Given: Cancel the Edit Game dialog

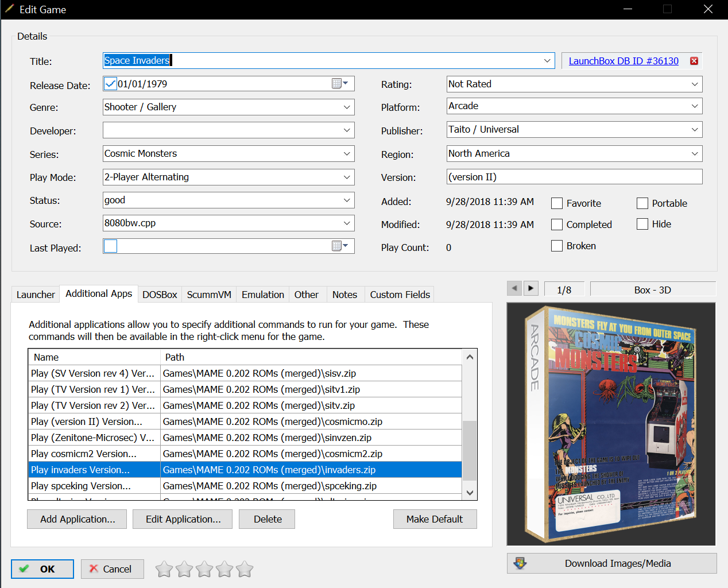Looking at the screenshot, I should (112, 569).
